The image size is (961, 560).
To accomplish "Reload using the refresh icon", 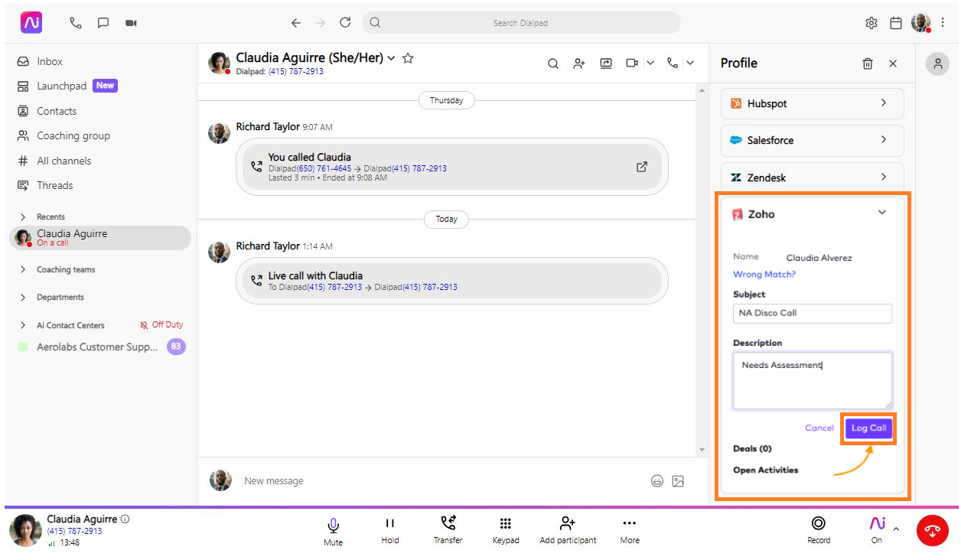I will [345, 23].
